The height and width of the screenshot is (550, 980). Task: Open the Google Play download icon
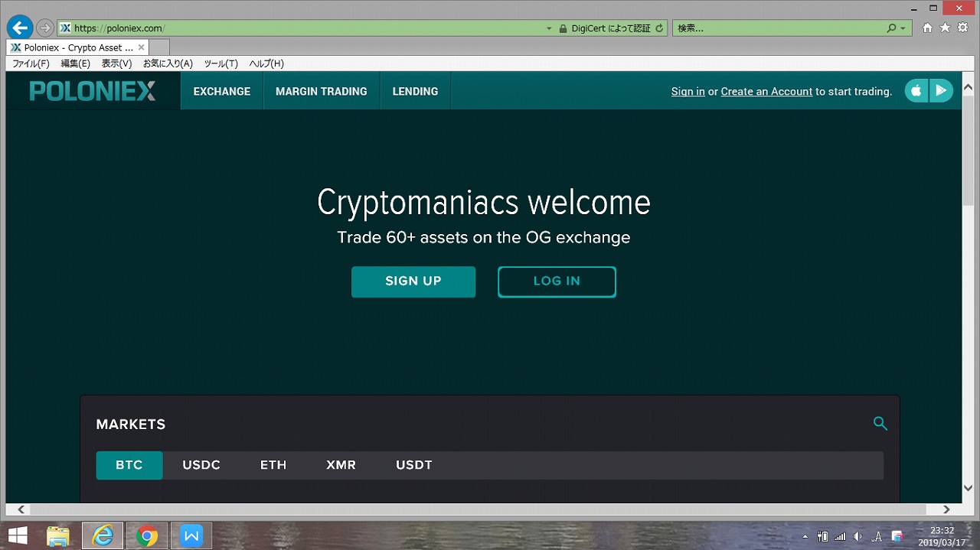coord(941,91)
